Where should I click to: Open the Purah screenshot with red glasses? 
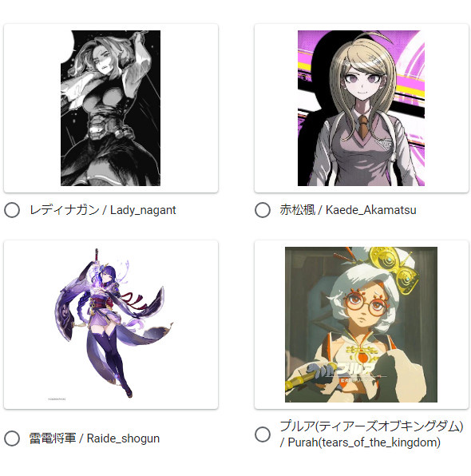coord(361,324)
